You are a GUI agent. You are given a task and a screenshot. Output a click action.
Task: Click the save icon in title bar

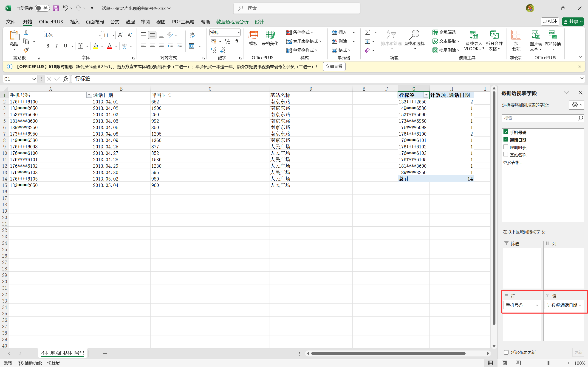click(x=56, y=8)
